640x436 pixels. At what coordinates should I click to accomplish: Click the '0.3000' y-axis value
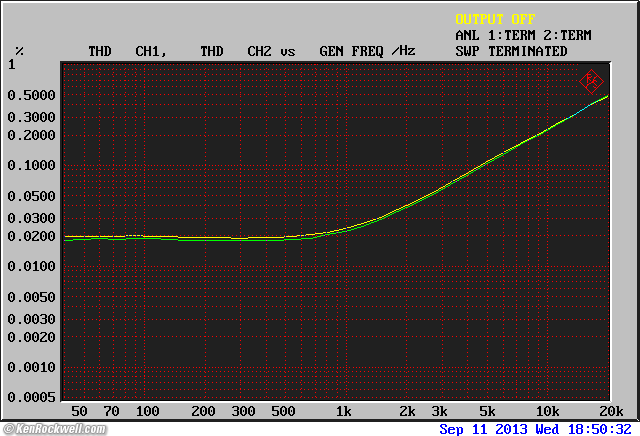[31, 117]
